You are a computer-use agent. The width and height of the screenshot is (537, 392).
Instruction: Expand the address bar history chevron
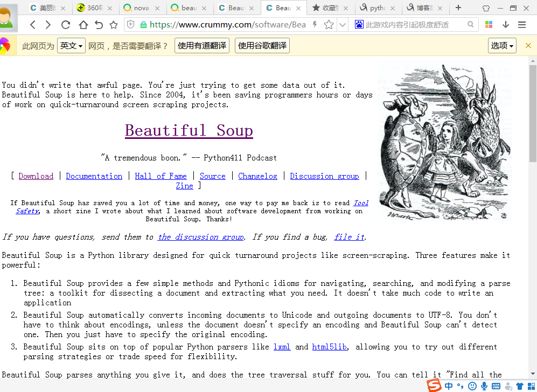pos(342,25)
